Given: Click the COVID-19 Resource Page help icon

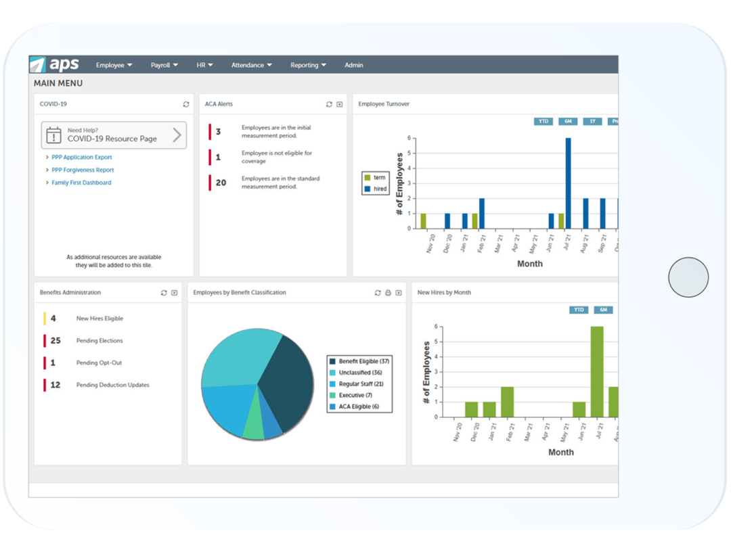Looking at the screenshot, I should [55, 135].
